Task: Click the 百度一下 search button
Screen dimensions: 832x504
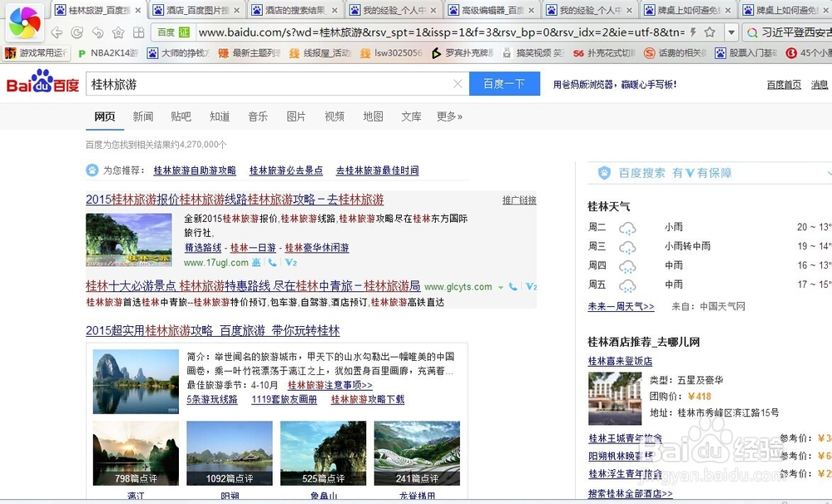Action: pos(504,84)
